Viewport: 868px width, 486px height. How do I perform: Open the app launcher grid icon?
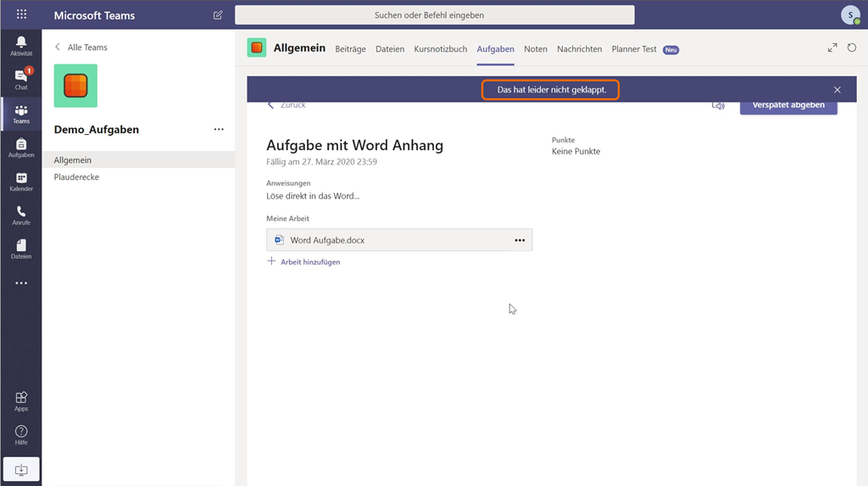[21, 15]
